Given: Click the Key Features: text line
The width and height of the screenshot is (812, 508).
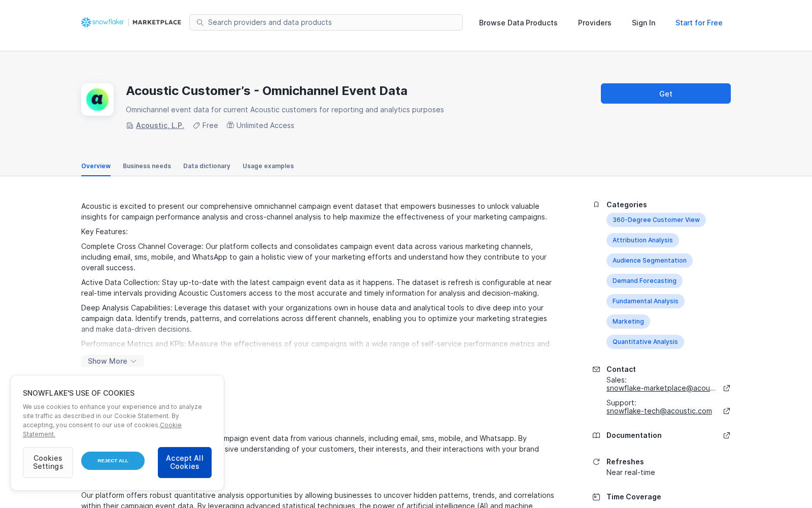Looking at the screenshot, I should tap(105, 232).
